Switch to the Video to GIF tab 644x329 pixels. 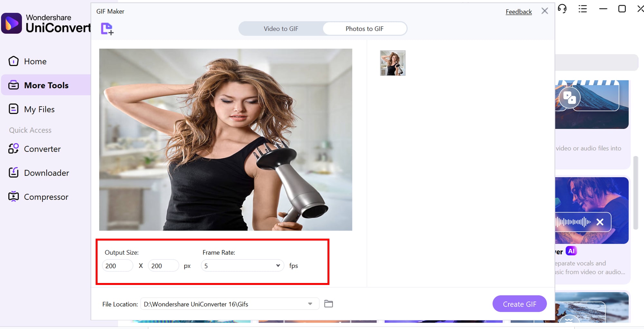click(281, 29)
